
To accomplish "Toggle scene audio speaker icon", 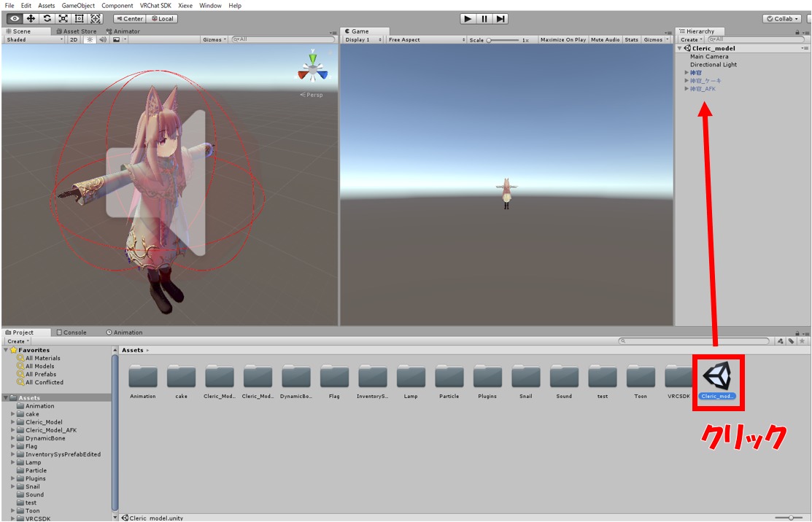I will tap(103, 39).
